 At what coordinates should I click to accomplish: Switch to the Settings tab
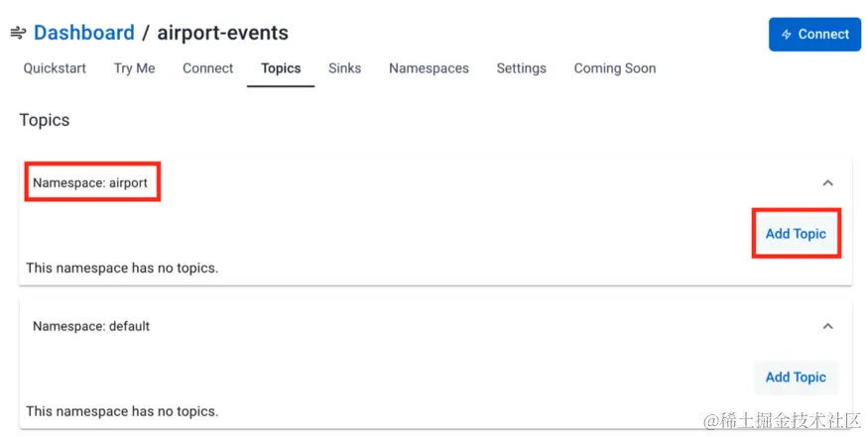pyautogui.click(x=521, y=68)
